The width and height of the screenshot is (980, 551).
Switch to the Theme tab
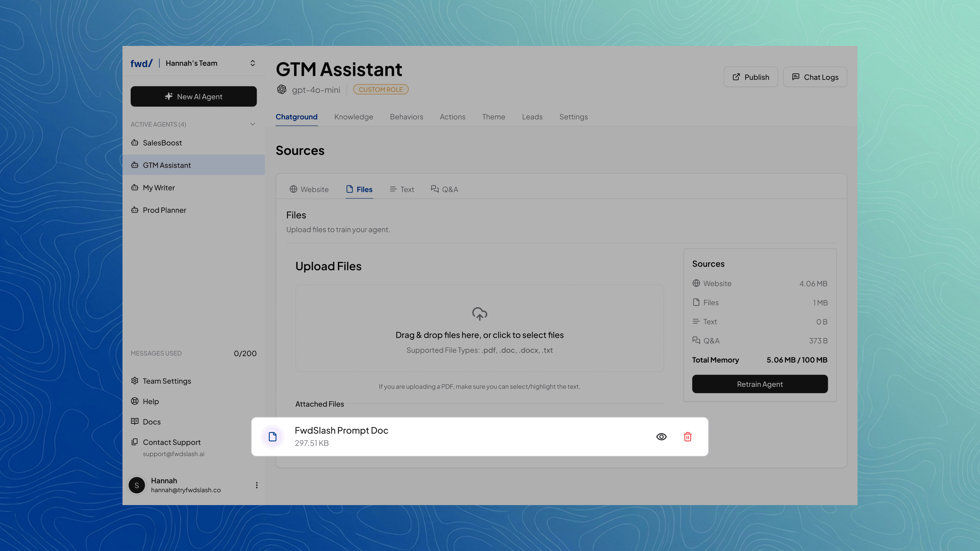[x=494, y=117]
